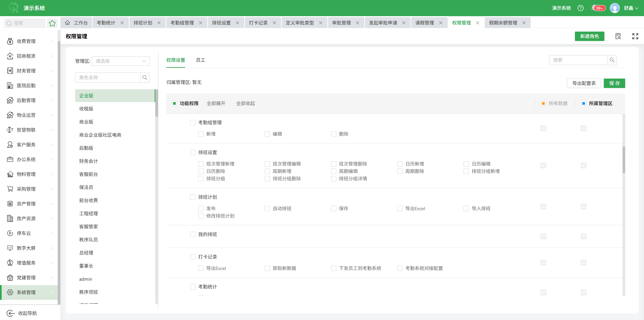Viewport: 644px width, 320px height.
Task: Click the permission search magnifier icon
Action: click(612, 60)
